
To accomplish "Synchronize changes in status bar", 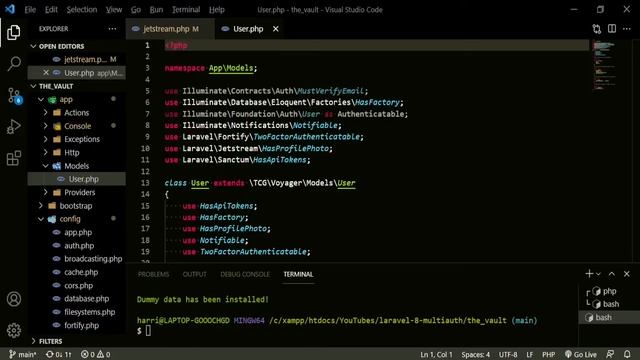I will (59, 354).
